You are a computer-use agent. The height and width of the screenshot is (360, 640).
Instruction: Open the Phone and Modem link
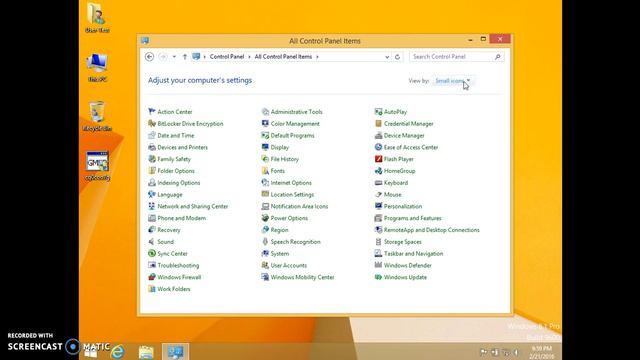(x=181, y=218)
